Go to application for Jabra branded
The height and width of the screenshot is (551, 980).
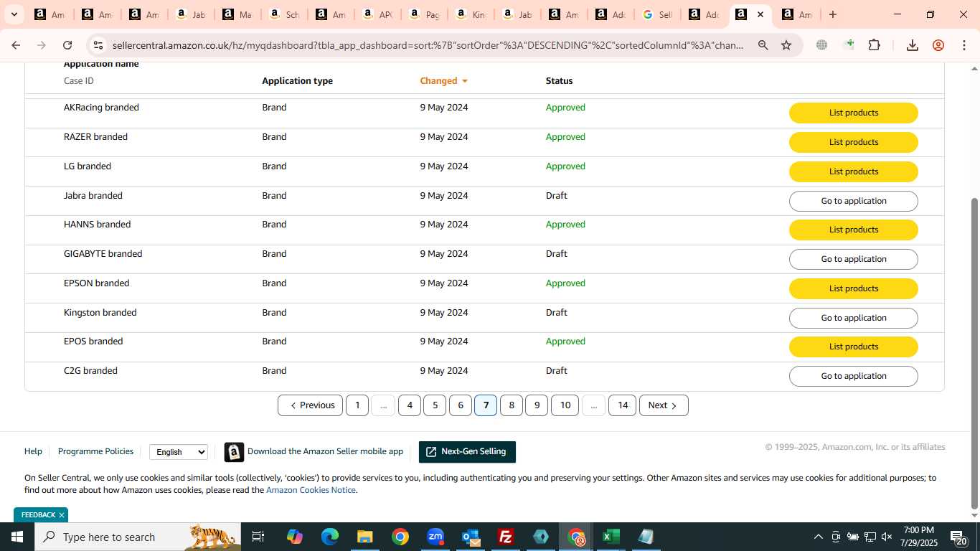(854, 201)
